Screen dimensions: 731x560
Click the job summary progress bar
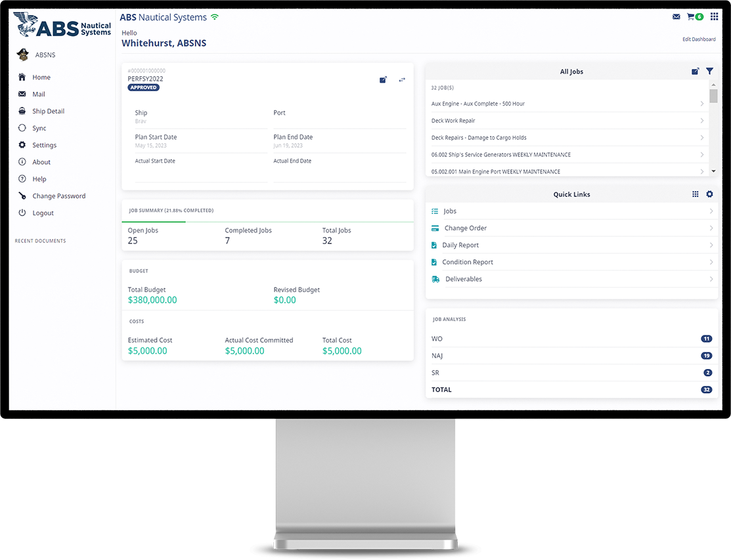267,222
